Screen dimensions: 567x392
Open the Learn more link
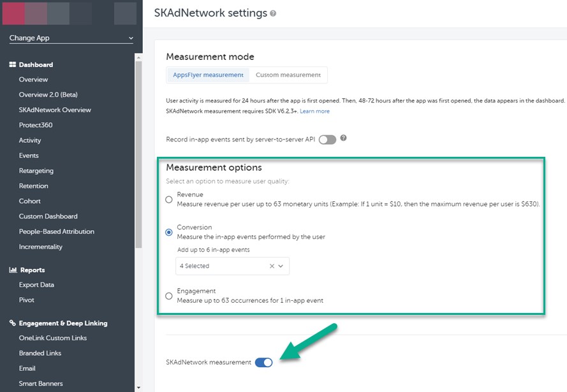click(x=314, y=111)
